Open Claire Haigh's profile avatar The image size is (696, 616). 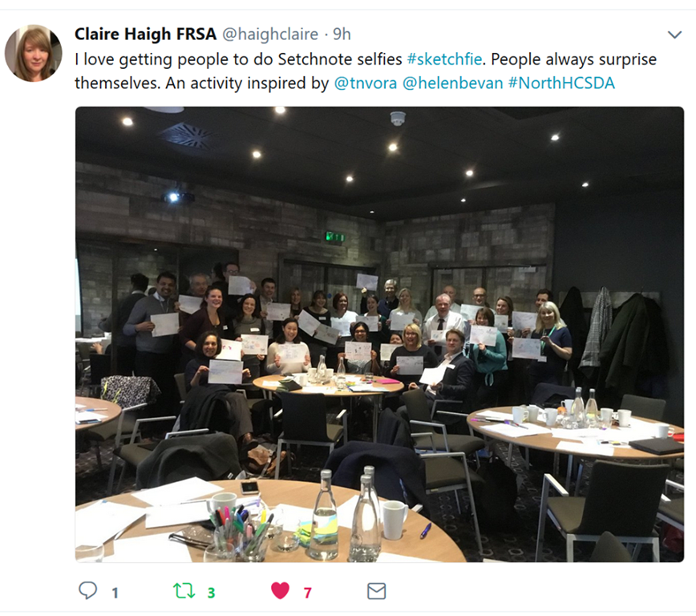click(34, 53)
